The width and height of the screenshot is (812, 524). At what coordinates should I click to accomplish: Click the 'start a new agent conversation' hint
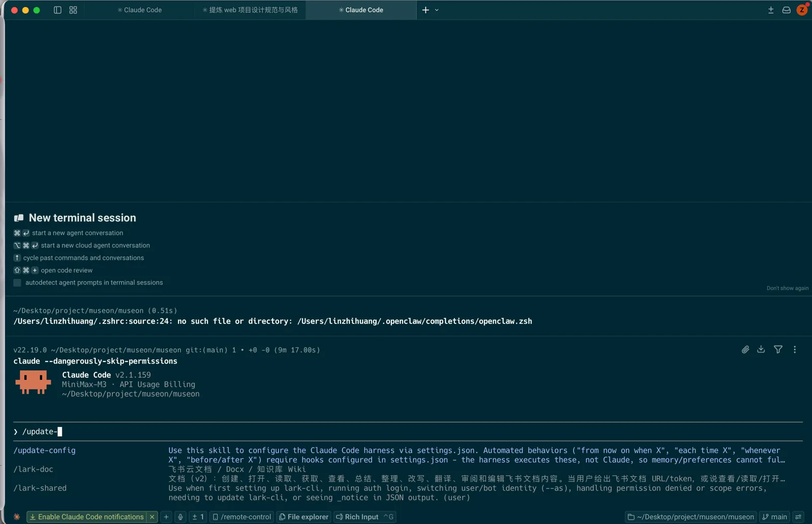click(x=78, y=233)
